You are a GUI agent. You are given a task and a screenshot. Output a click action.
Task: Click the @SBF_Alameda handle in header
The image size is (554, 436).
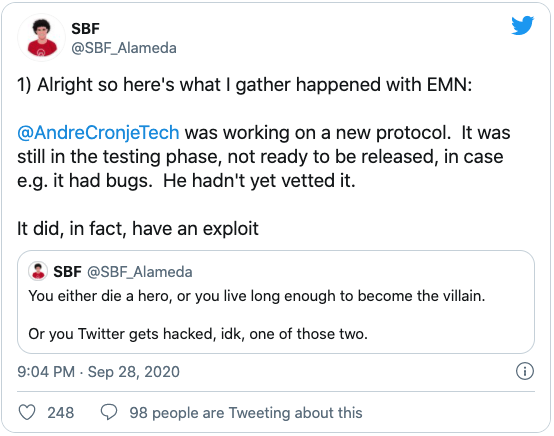coord(124,48)
